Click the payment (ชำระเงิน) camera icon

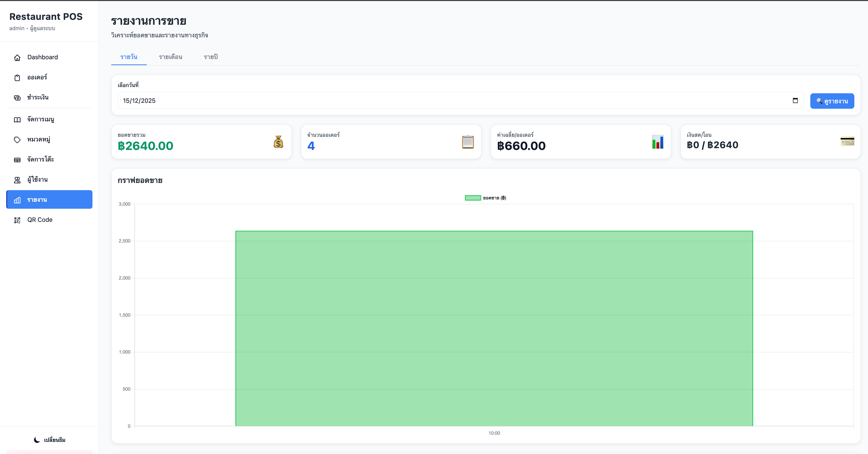pos(17,98)
